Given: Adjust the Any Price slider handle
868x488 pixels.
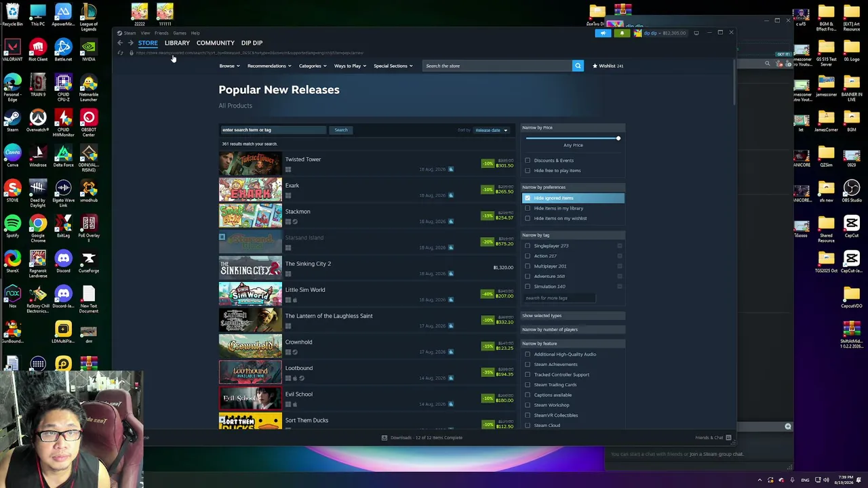Looking at the screenshot, I should 618,138.
